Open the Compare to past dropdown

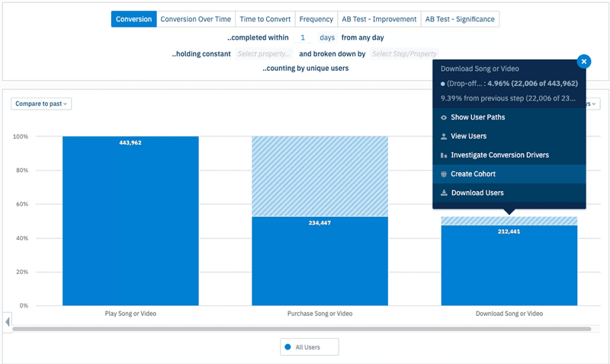click(41, 104)
